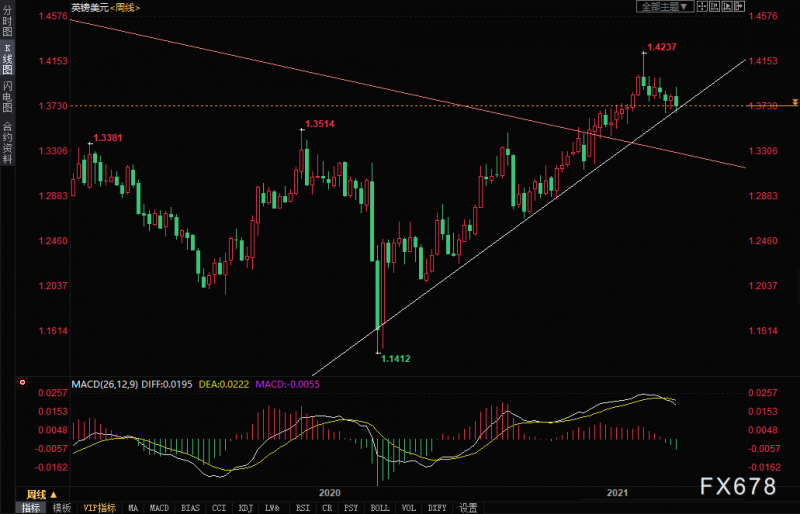Open the 合约资料 side tab
This screenshot has width=800, height=514.
(x=7, y=142)
